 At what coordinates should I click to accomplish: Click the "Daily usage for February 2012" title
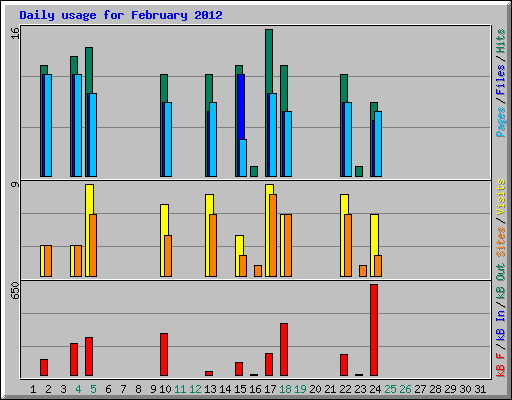pyautogui.click(x=121, y=15)
